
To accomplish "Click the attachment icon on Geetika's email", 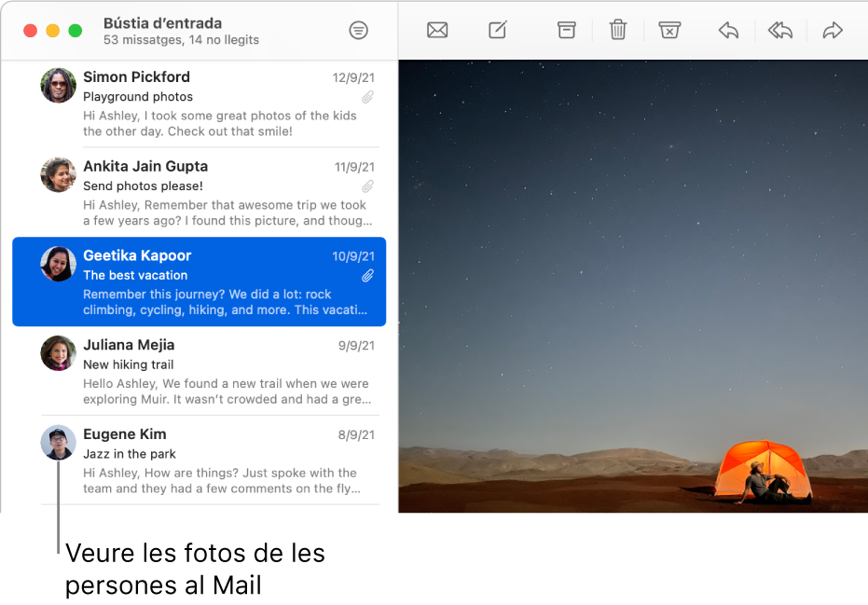I will tap(367, 277).
